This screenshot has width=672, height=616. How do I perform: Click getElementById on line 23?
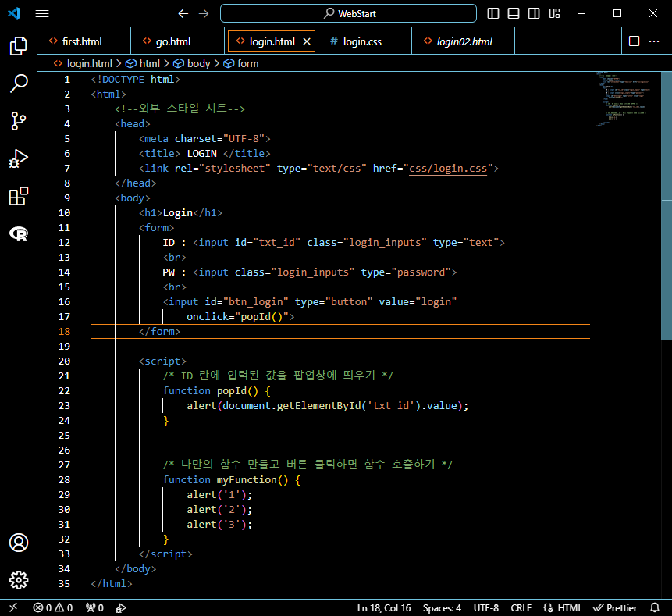(319, 405)
